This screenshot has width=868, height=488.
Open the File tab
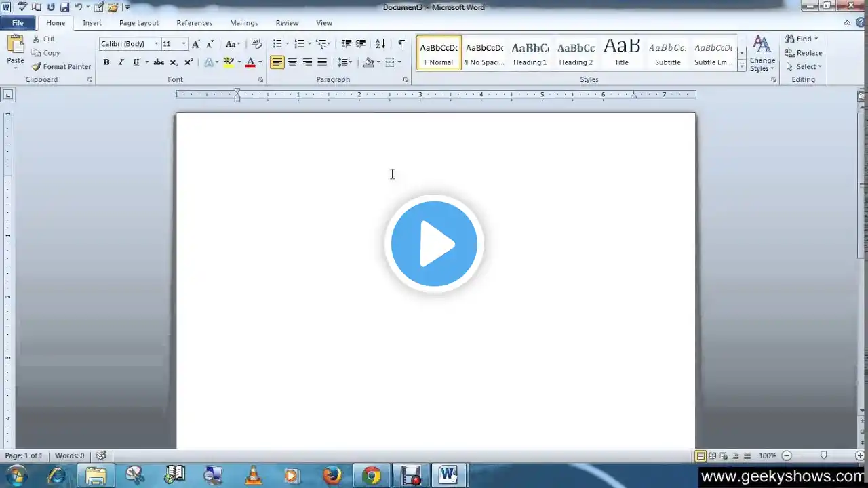point(18,23)
